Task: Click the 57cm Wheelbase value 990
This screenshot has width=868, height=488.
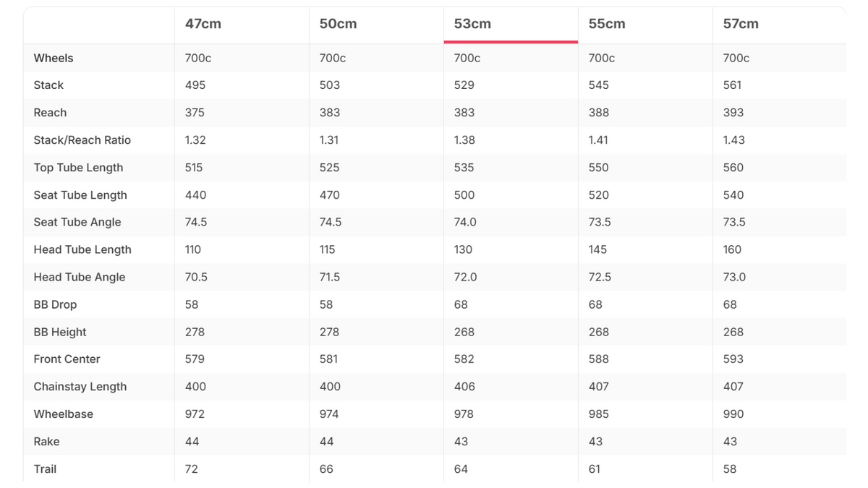Action: click(x=733, y=414)
